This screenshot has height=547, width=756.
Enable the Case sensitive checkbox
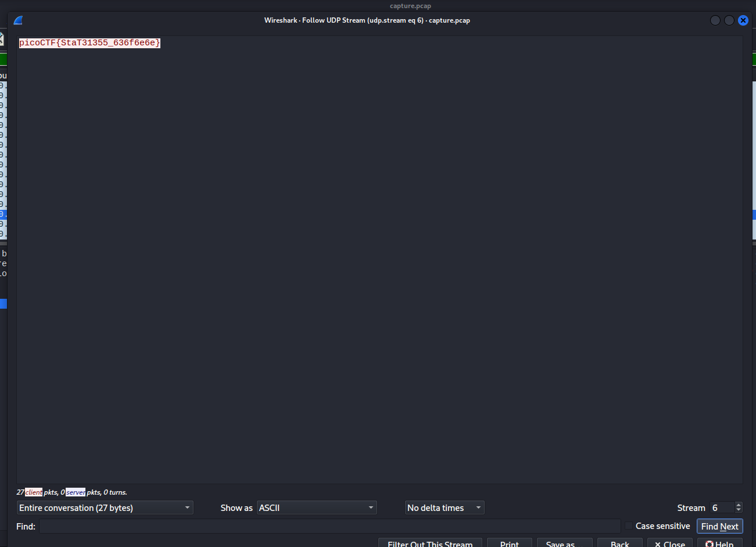pyautogui.click(x=629, y=526)
